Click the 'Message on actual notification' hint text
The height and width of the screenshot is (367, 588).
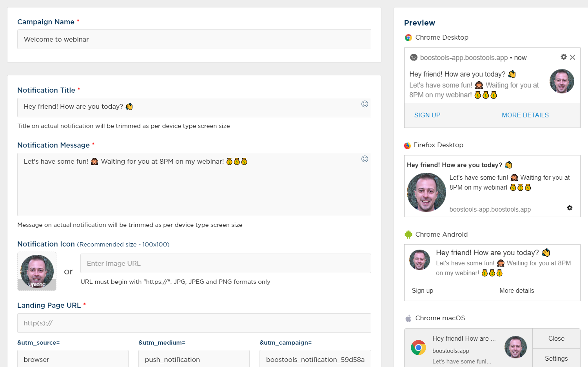[130, 225]
